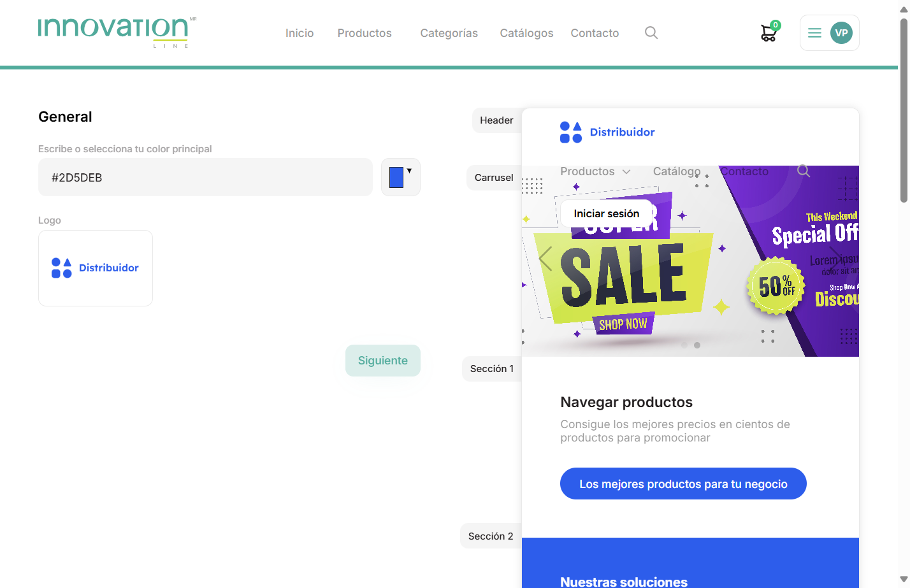Screen dimensions: 910x588
Task: Click the Iniciar sesión button
Action: [607, 213]
